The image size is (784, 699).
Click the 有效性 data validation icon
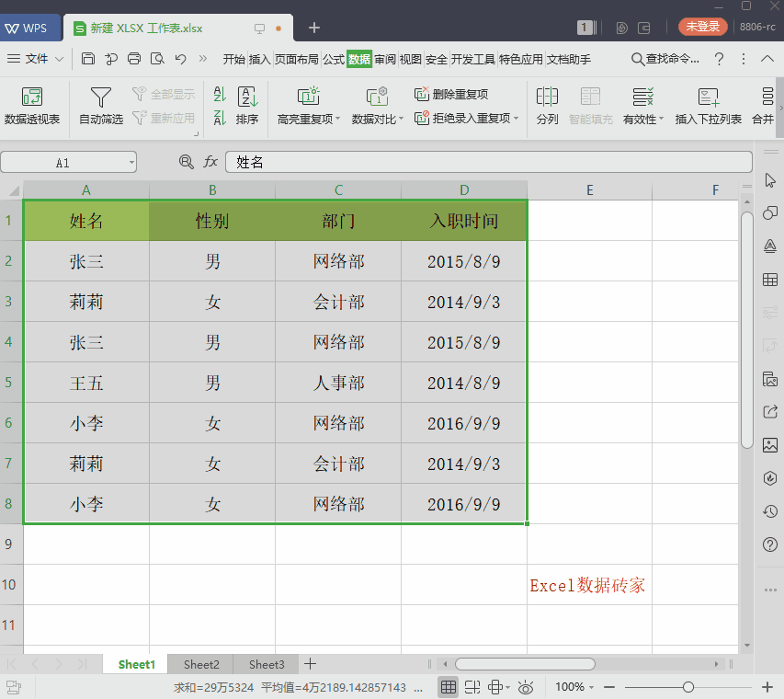point(642,96)
